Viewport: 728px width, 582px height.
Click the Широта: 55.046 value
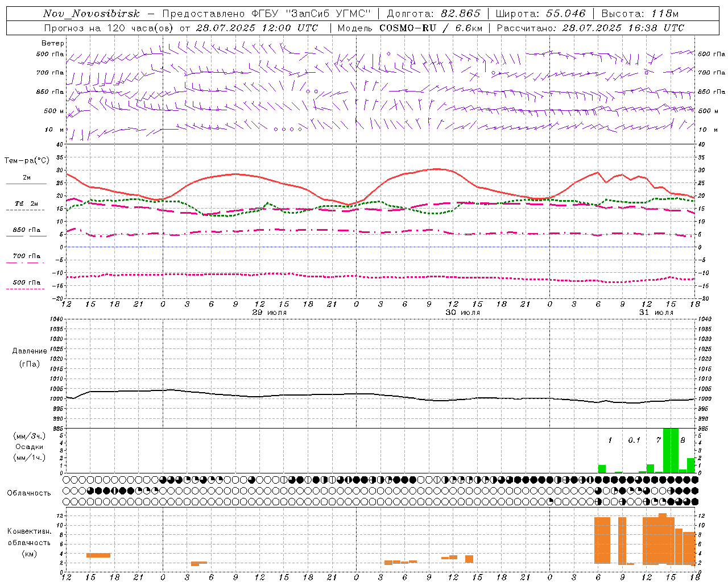541,14
